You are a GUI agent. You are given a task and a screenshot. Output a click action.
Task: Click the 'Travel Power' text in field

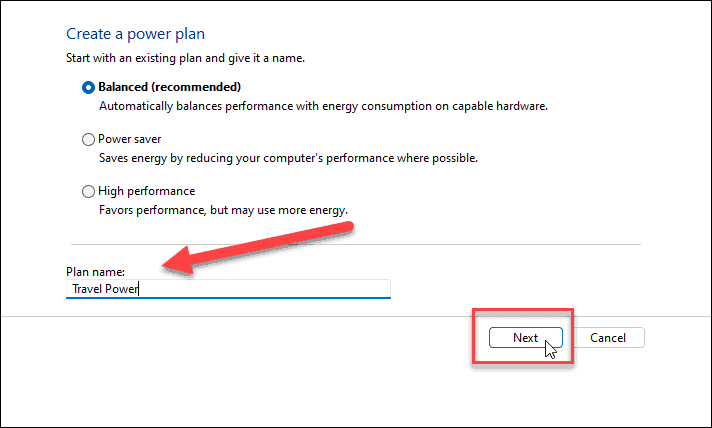(104, 289)
